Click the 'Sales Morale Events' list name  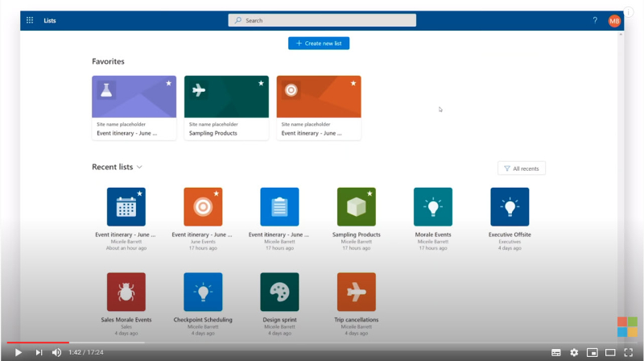tap(126, 319)
